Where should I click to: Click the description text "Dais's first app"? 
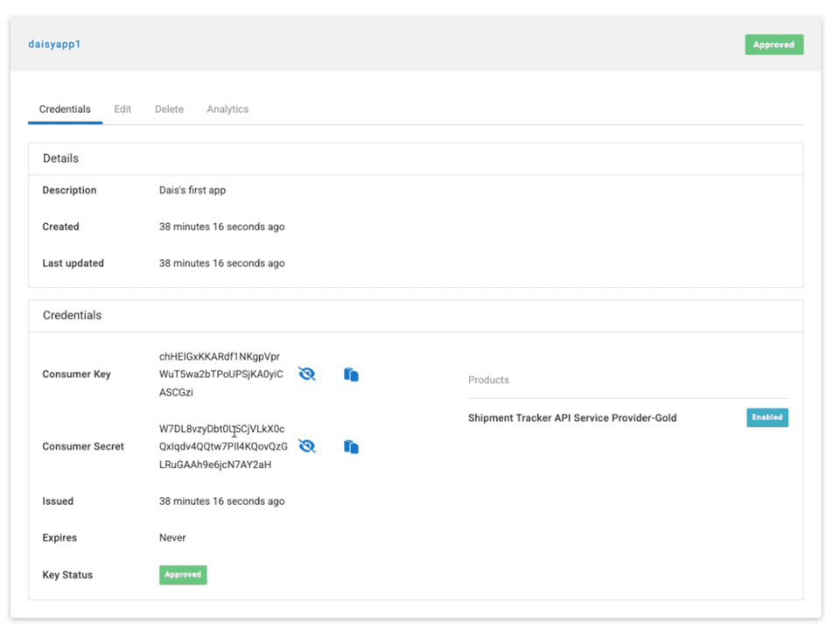[192, 190]
